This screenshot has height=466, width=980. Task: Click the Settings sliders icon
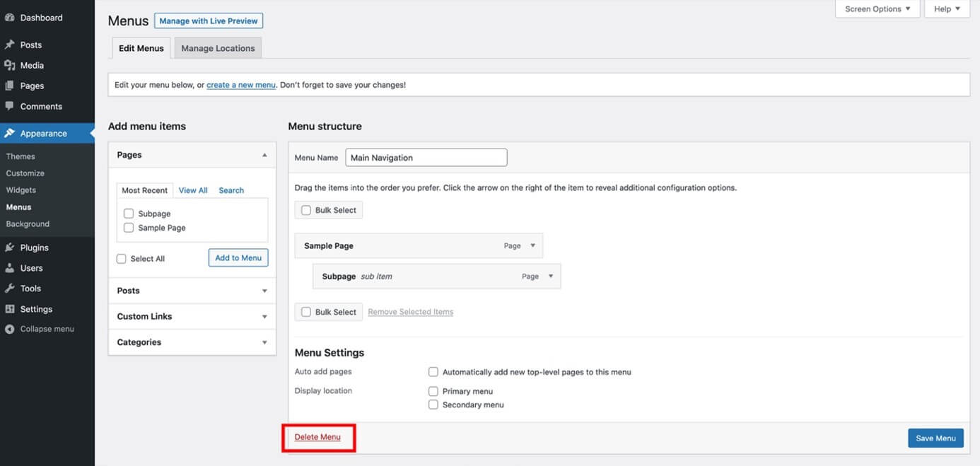click(x=9, y=309)
